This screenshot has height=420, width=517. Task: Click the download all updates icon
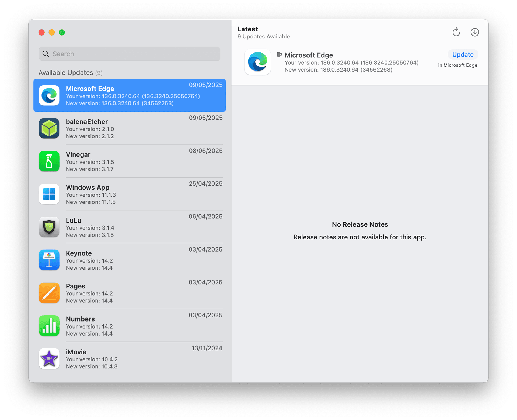click(x=475, y=32)
